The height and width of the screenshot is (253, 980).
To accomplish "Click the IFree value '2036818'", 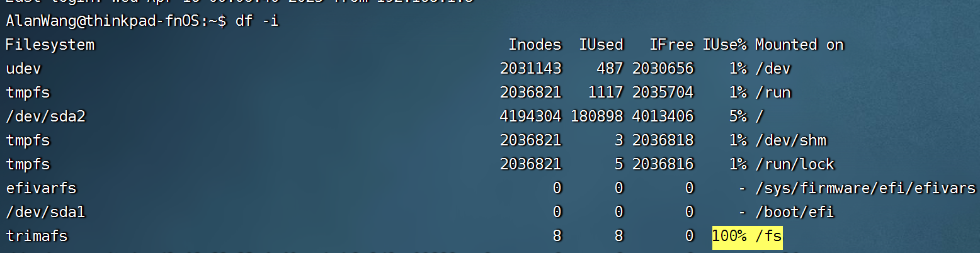I will click(x=663, y=140).
